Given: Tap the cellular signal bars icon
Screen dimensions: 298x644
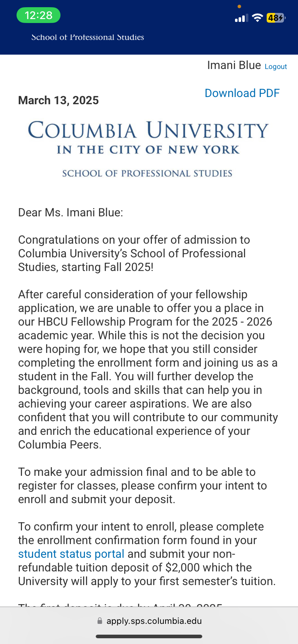Looking at the screenshot, I should click(241, 18).
